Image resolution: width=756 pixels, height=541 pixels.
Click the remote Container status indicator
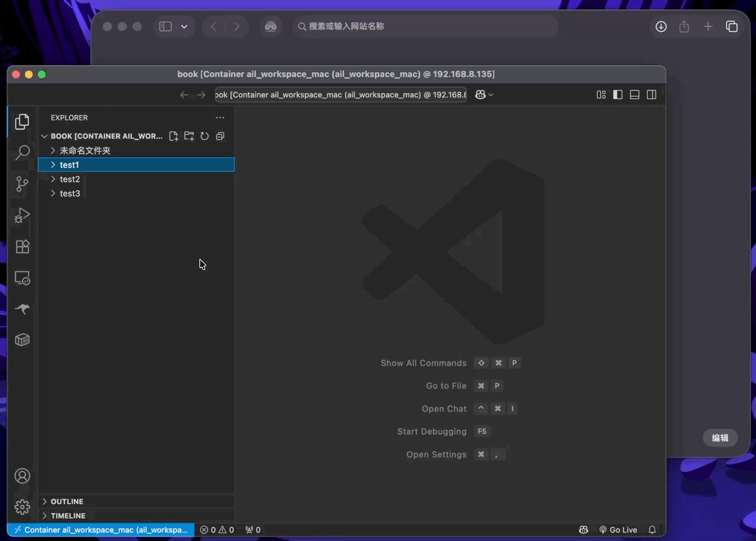pos(101,530)
